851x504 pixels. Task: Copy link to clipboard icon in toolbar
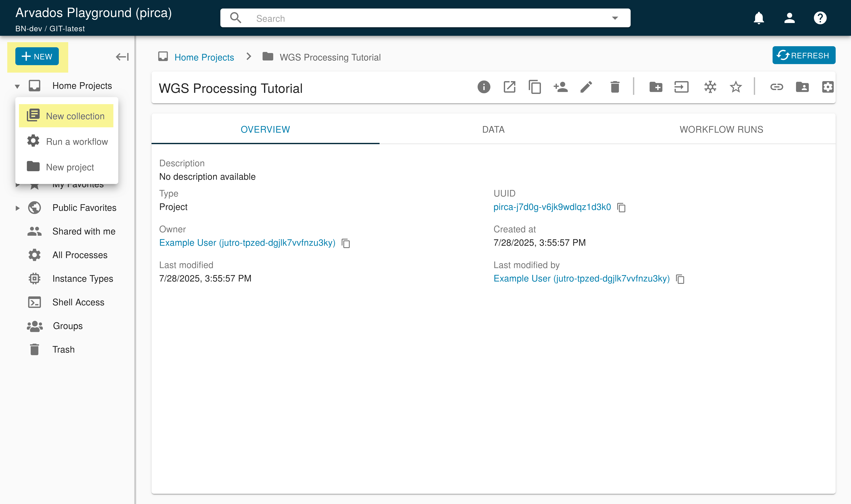pyautogui.click(x=535, y=87)
